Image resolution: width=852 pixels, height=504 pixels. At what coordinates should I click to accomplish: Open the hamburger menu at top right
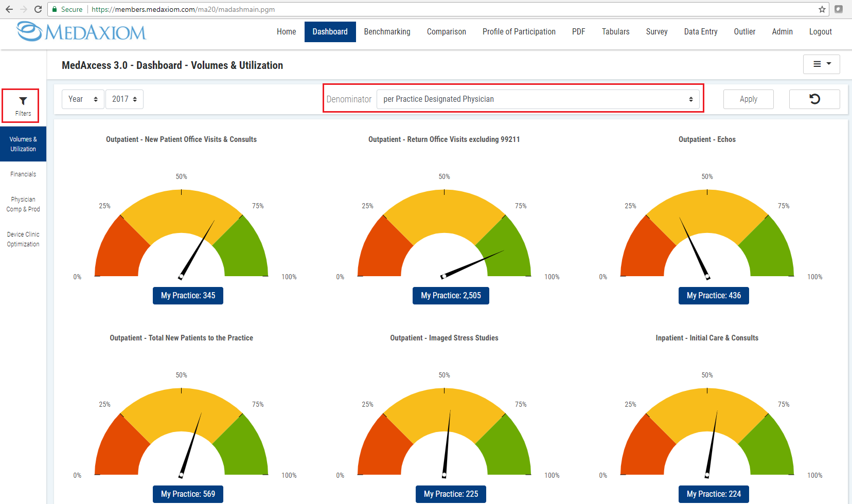[821, 64]
